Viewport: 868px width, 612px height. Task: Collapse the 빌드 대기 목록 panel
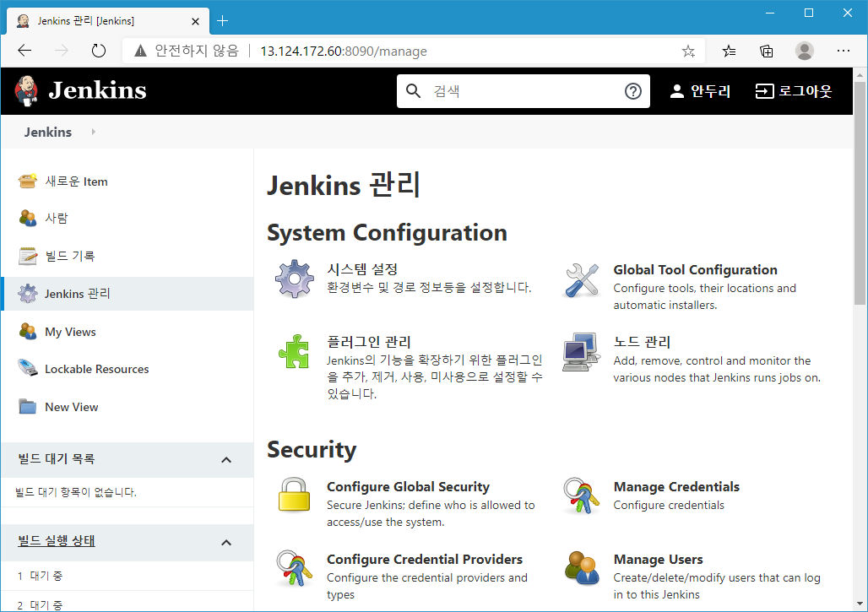click(x=226, y=459)
